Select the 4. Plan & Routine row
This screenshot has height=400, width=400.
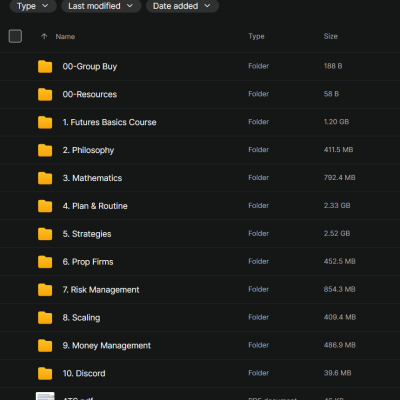click(200, 206)
